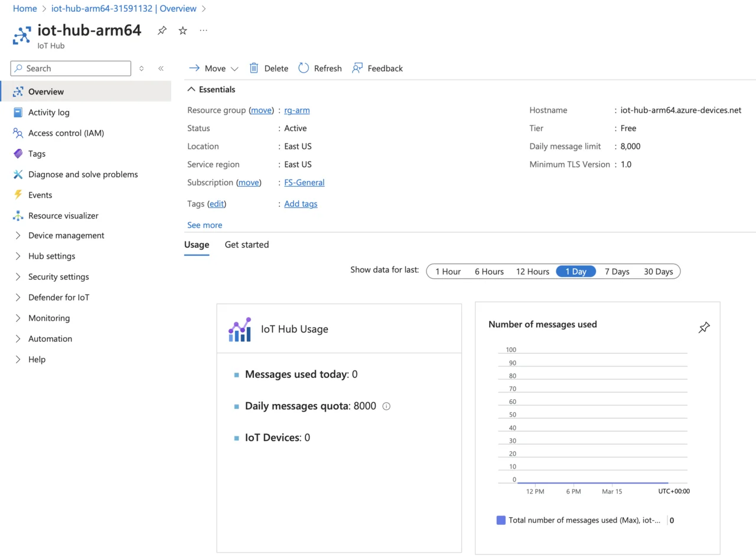
Task: Show daily messages quota info tooltip
Action: (x=387, y=406)
